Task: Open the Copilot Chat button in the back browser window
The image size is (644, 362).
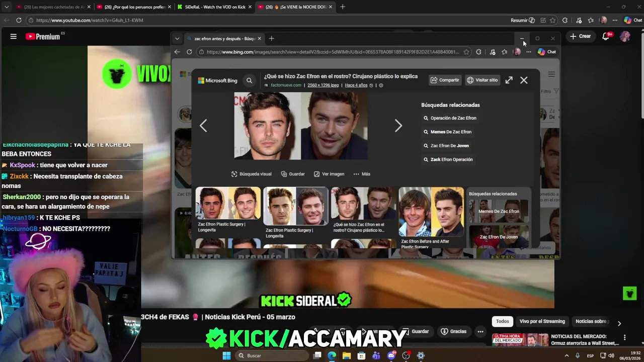Action: pos(633,20)
